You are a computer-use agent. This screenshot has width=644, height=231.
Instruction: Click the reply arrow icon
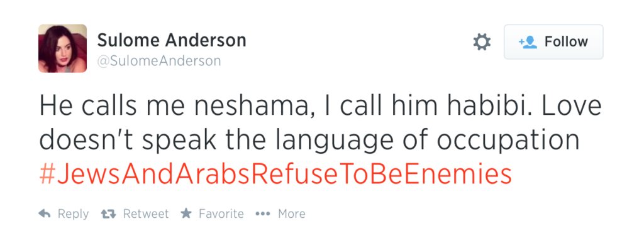[x=44, y=213]
